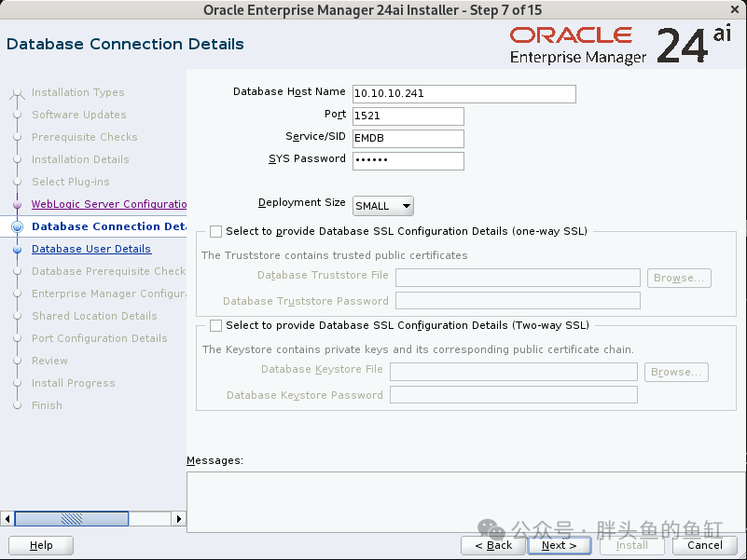This screenshot has width=747, height=560.
Task: Click the WebLogic Server Configuration step bullet
Action: point(17,205)
